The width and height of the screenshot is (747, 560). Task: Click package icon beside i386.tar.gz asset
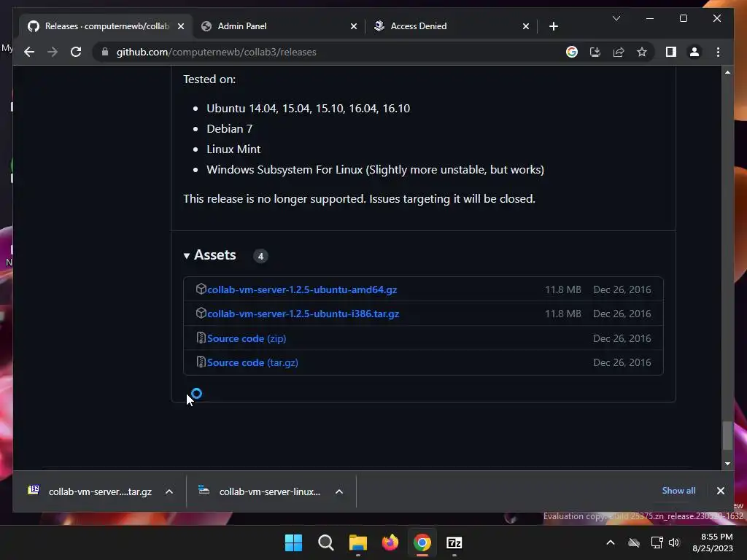click(201, 313)
